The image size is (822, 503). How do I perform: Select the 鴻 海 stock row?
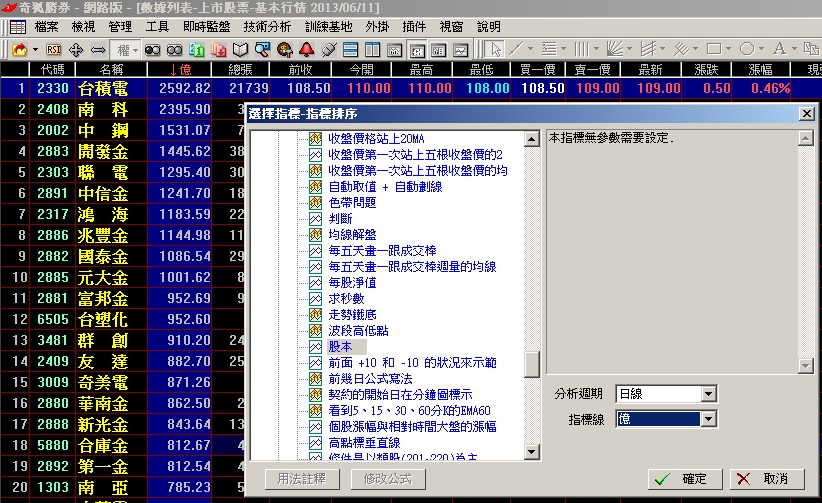click(121, 214)
